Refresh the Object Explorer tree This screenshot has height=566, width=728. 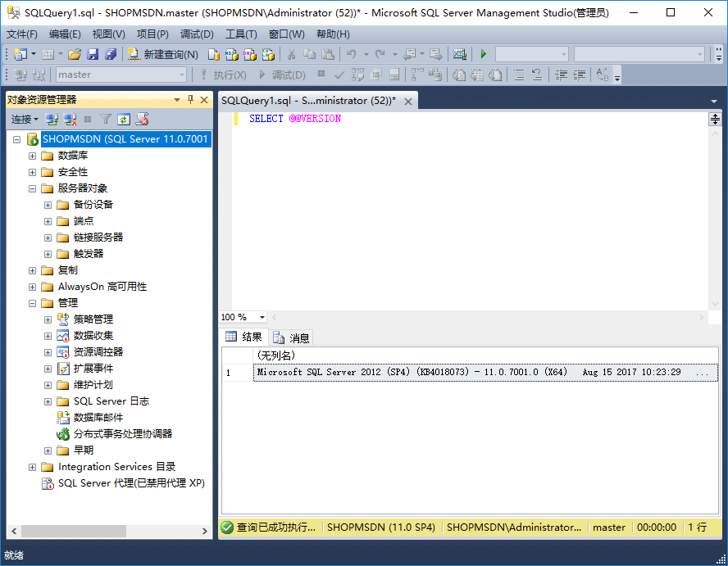(124, 119)
